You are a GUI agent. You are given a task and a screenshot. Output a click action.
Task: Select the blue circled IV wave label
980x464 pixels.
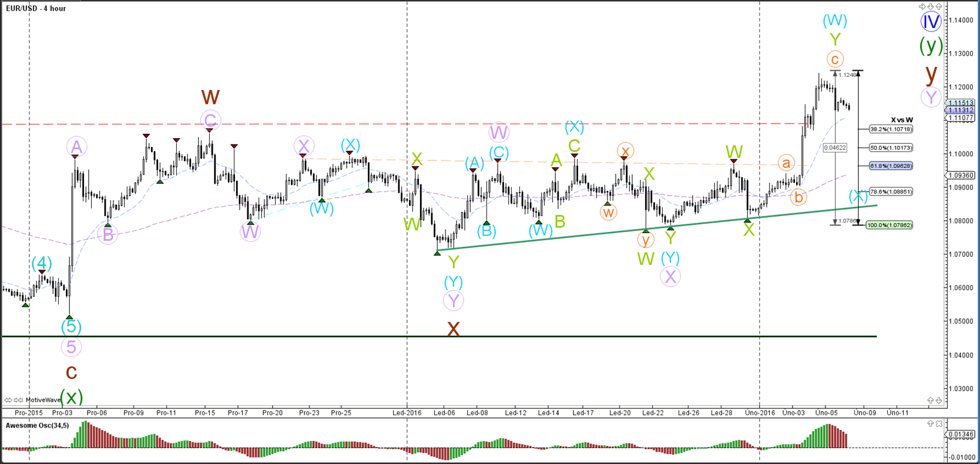(931, 22)
